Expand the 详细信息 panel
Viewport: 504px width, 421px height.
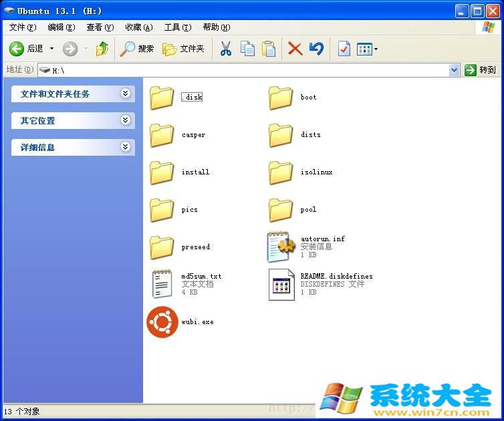click(x=125, y=147)
